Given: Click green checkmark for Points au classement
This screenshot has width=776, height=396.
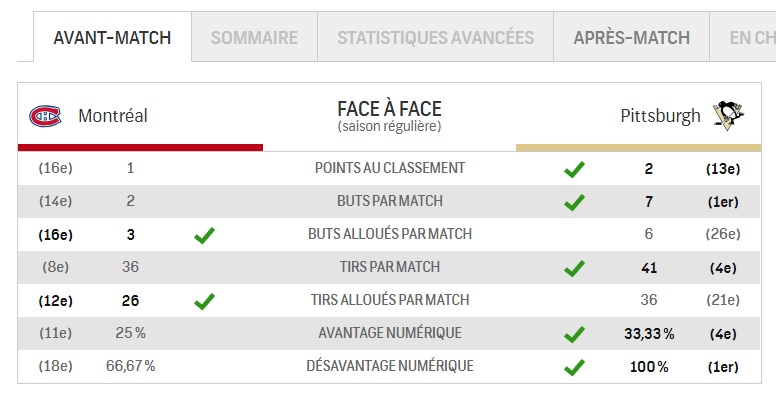Looking at the screenshot, I should [574, 169].
